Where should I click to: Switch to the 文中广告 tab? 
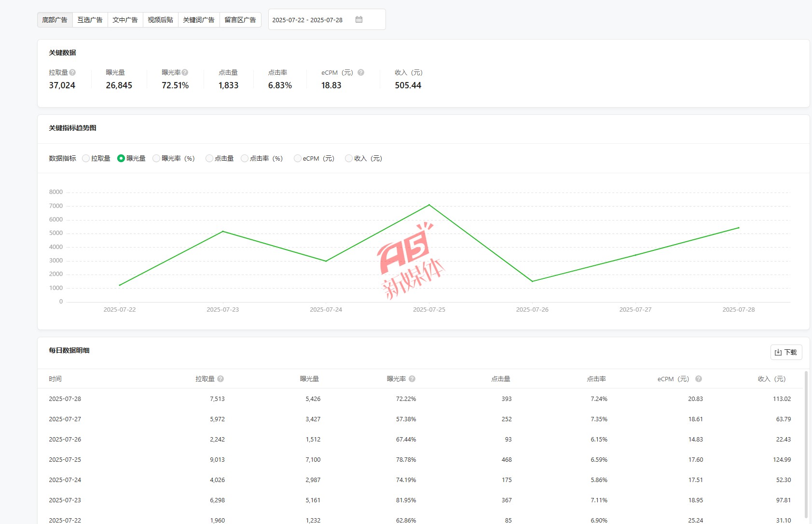pos(125,20)
